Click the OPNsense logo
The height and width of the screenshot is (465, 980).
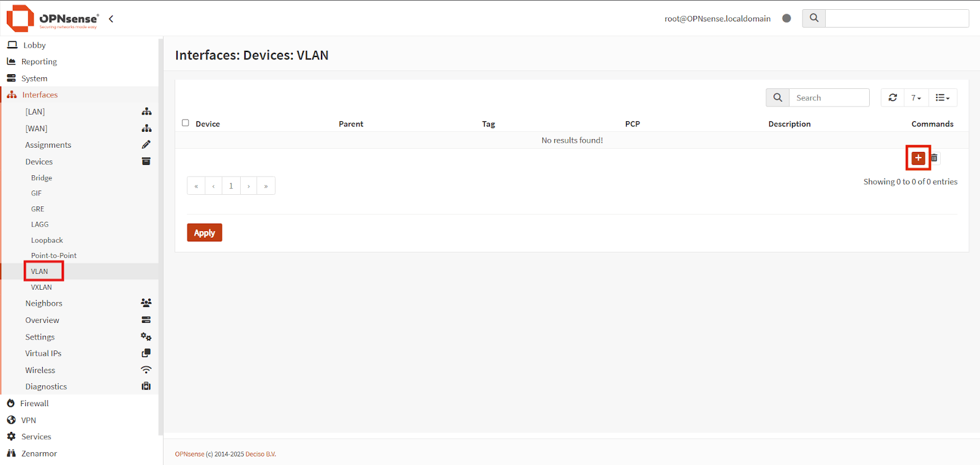[x=52, y=18]
